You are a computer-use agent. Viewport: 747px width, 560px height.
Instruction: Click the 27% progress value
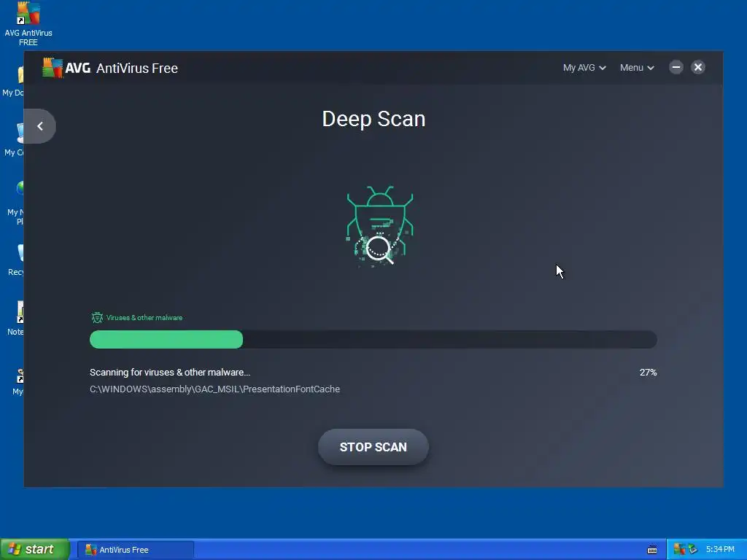click(x=648, y=373)
